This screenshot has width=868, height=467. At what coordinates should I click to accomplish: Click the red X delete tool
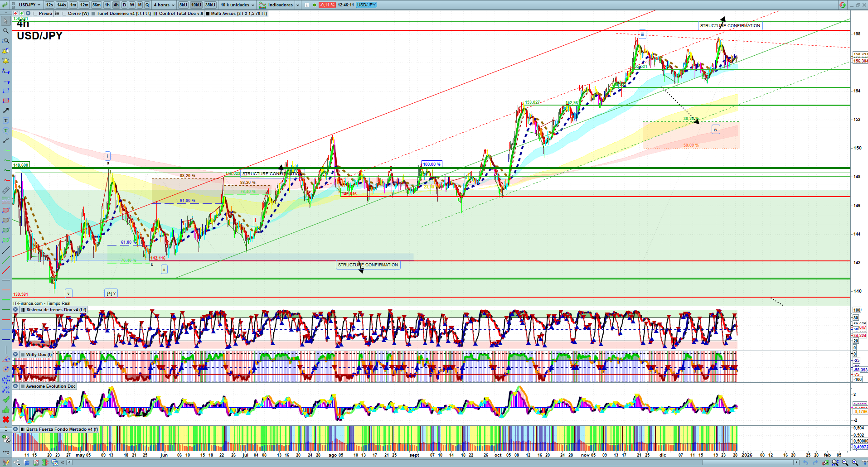click(x=6, y=419)
